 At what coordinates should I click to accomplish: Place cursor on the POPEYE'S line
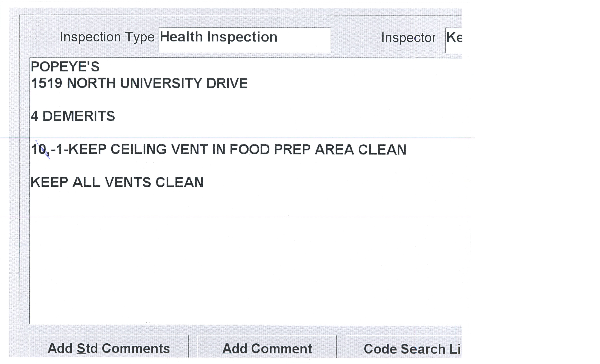65,67
